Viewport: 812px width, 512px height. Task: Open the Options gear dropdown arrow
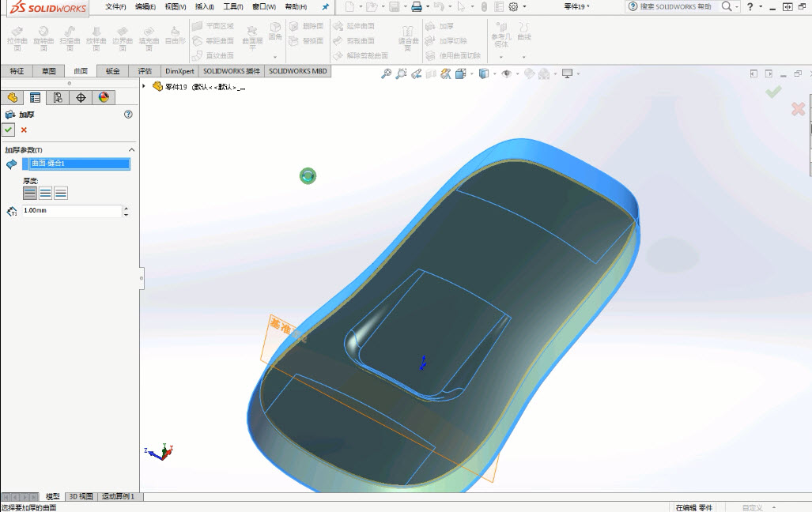click(524, 7)
